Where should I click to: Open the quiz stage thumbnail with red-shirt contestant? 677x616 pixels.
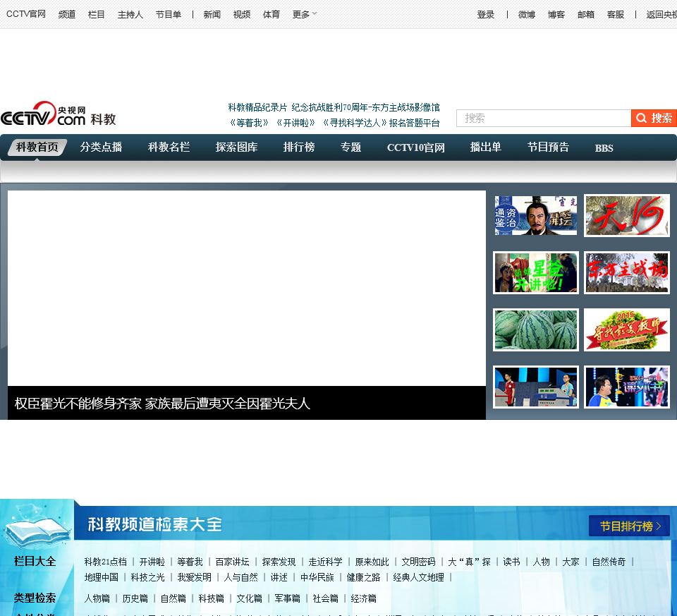[536, 387]
